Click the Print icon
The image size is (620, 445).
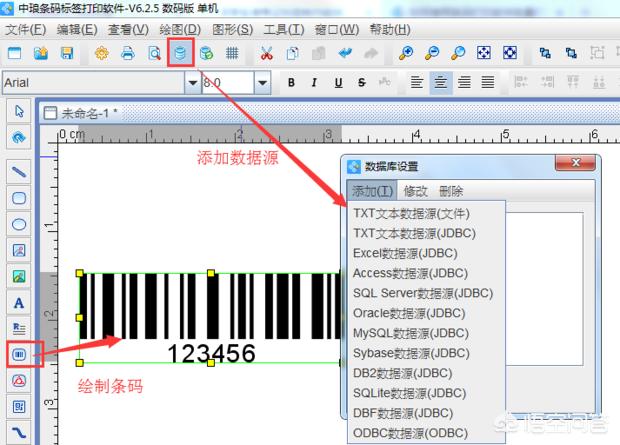point(128,53)
